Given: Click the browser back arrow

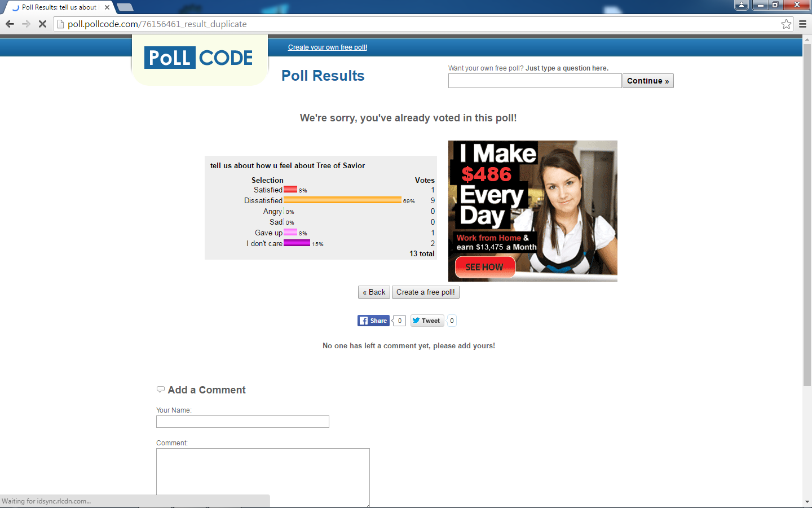Looking at the screenshot, I should click(10, 24).
